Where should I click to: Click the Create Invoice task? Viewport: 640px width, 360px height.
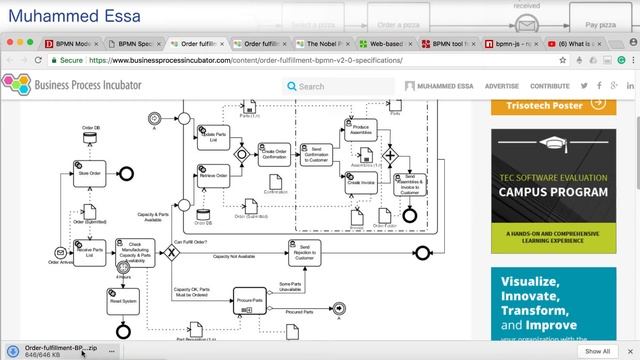(361, 183)
